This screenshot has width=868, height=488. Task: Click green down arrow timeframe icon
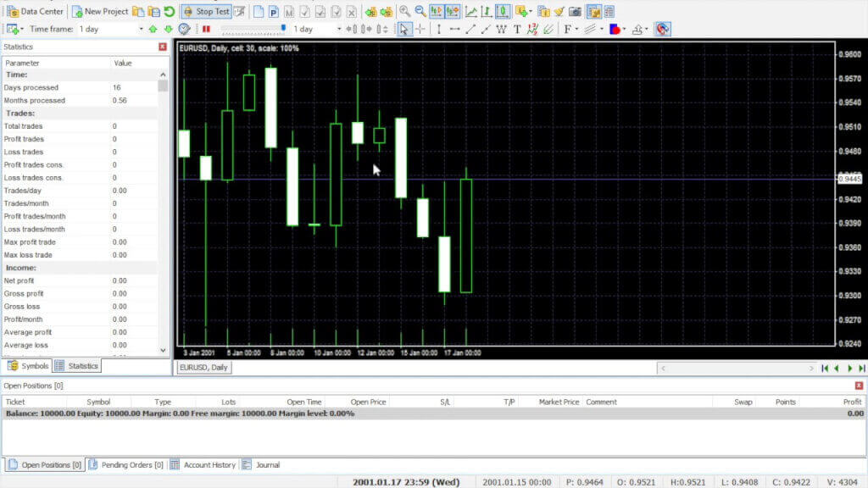coord(169,29)
